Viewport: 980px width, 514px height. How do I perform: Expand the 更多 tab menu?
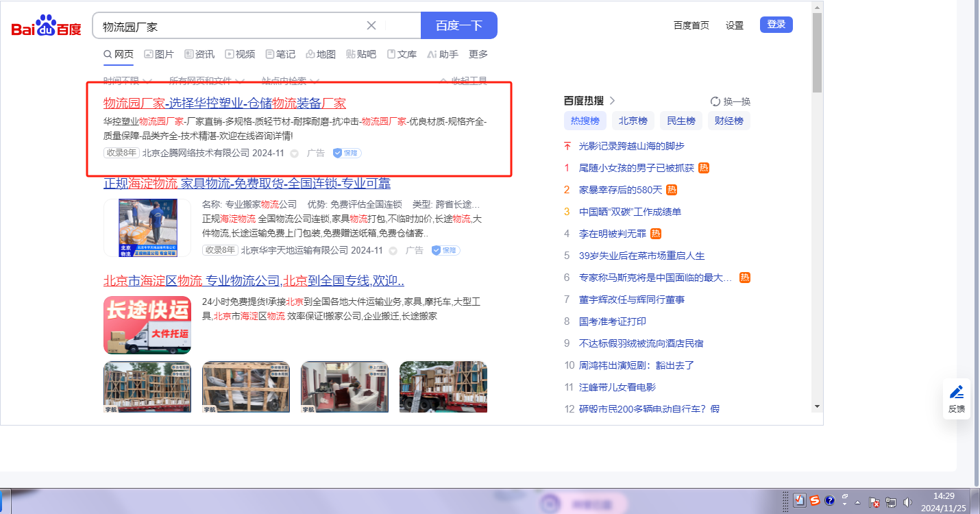478,54
